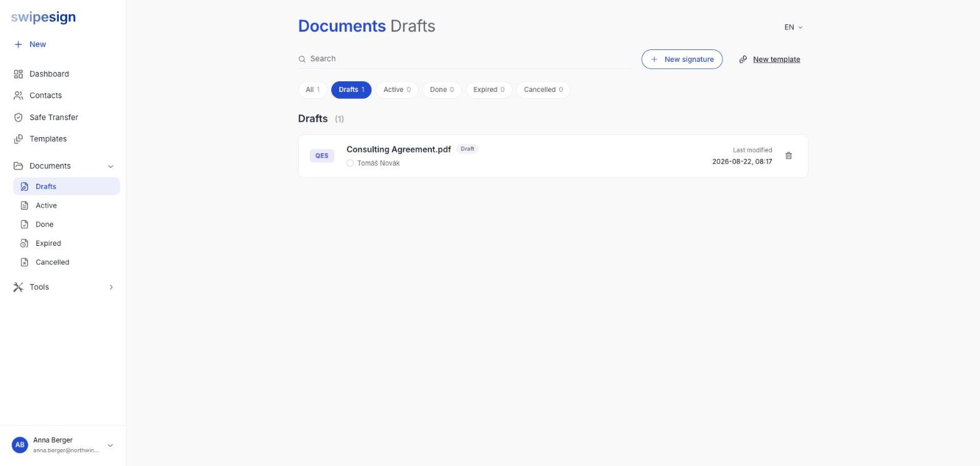Open the Templates icon in sidebar
This screenshot has height=466, width=980.
pos(18,139)
